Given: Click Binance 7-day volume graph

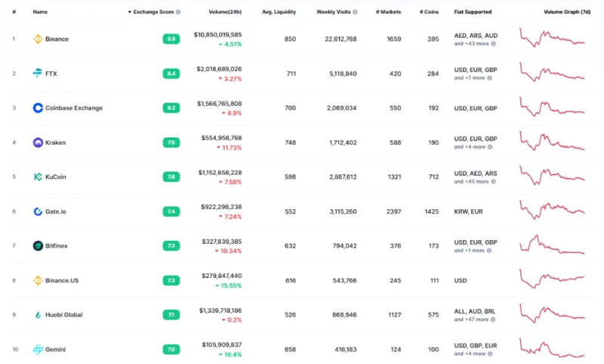Looking at the screenshot, I should (x=552, y=38).
